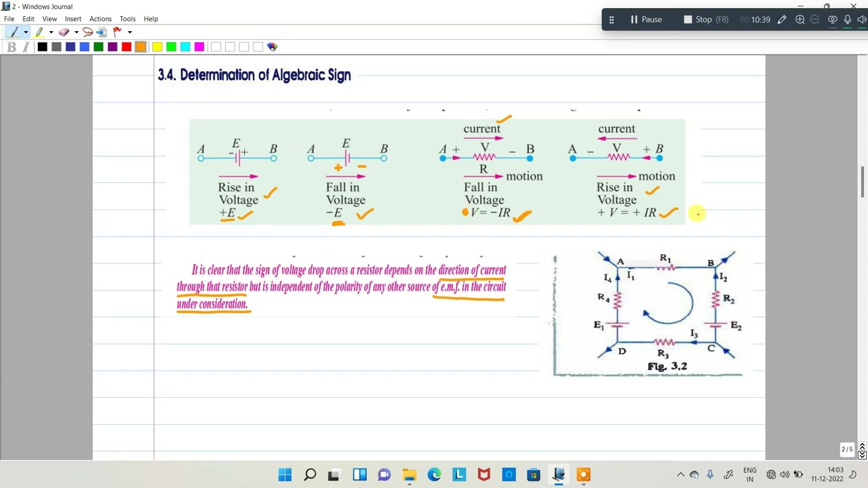Open the Actions menu

[100, 19]
